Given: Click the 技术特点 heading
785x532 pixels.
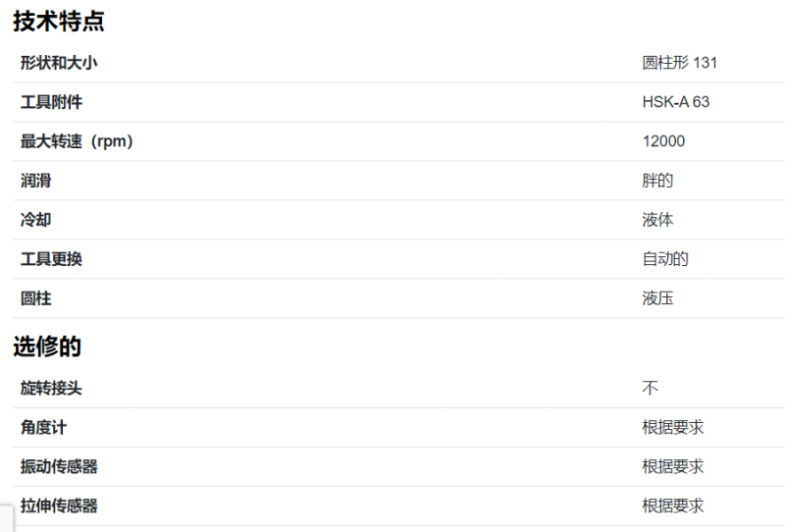Looking at the screenshot, I should click(x=59, y=22).
